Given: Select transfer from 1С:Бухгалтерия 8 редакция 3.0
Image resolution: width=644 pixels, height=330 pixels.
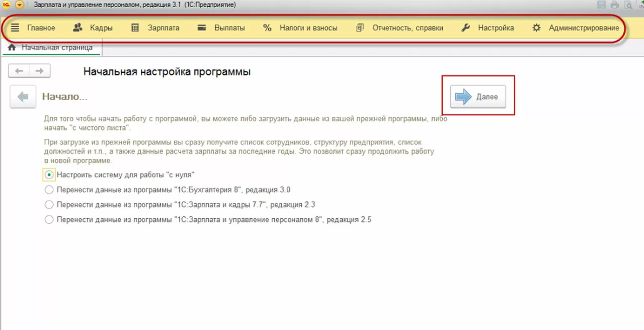Looking at the screenshot, I should click(168, 190).
